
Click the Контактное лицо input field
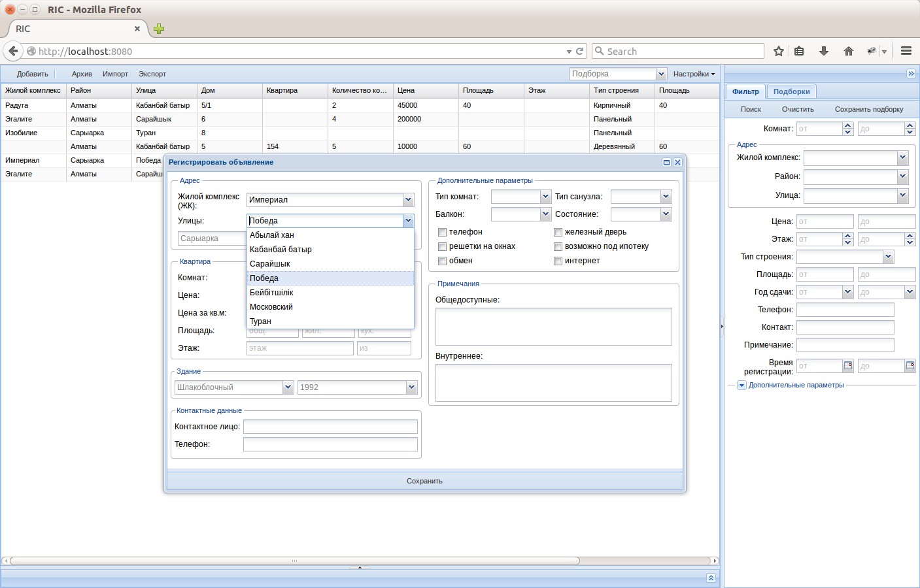330,427
